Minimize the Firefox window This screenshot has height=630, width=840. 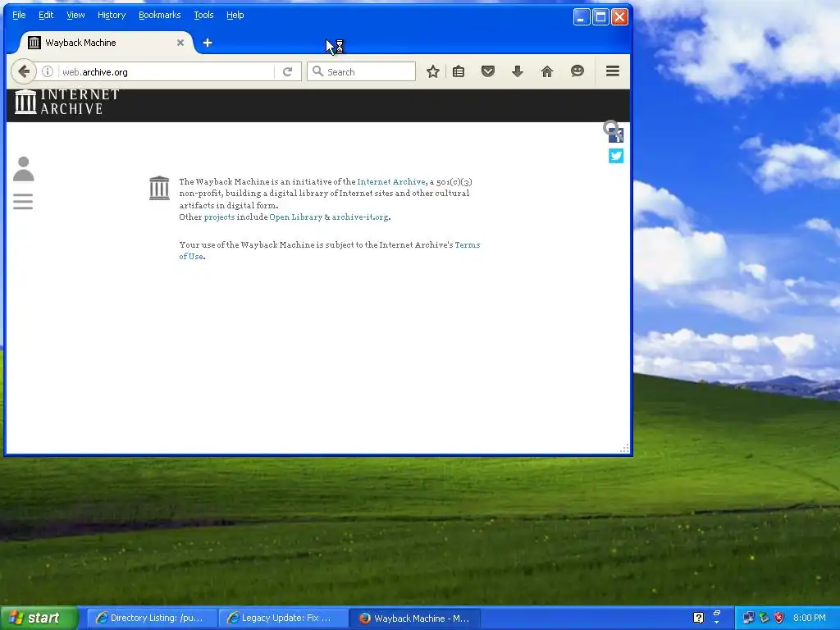[582, 17]
